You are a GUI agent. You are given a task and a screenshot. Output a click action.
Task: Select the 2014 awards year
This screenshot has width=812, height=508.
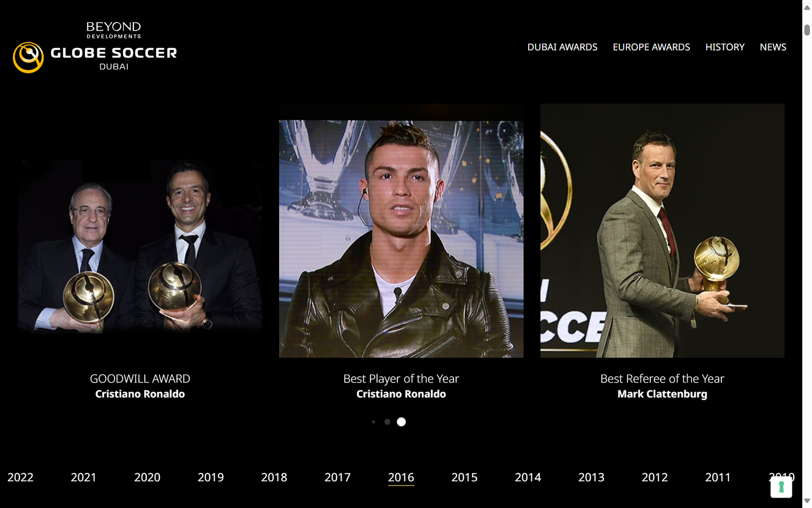[x=528, y=477]
